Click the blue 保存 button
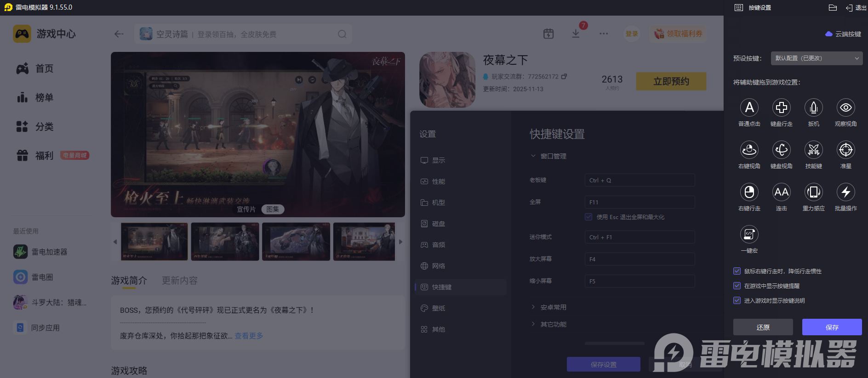This screenshot has height=378, width=868. [x=832, y=327]
